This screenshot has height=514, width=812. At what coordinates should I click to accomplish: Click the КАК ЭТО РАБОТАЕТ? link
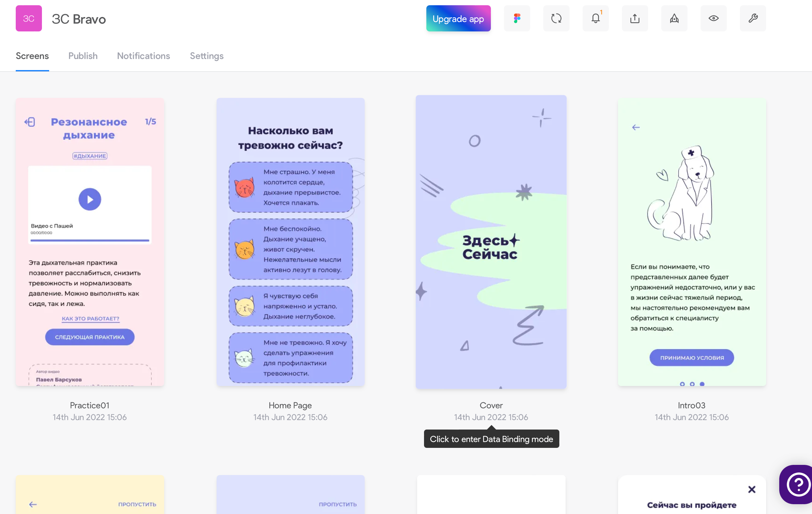click(90, 319)
